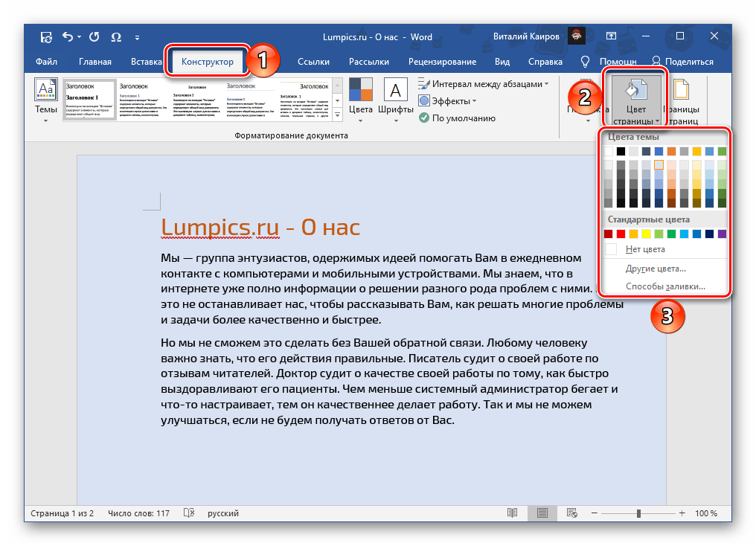The image size is (756, 546).
Task: Open Способы заливки... dialog
Action: (664, 286)
